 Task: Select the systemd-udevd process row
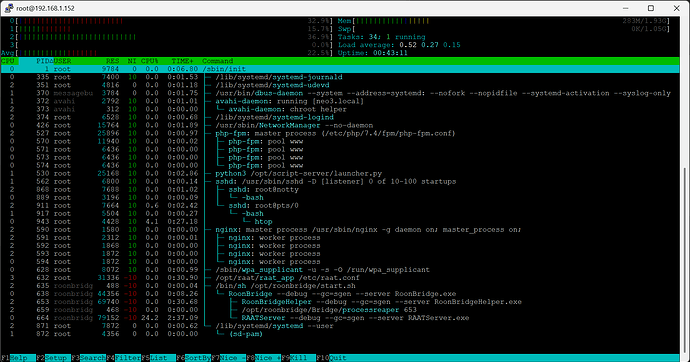340,85
